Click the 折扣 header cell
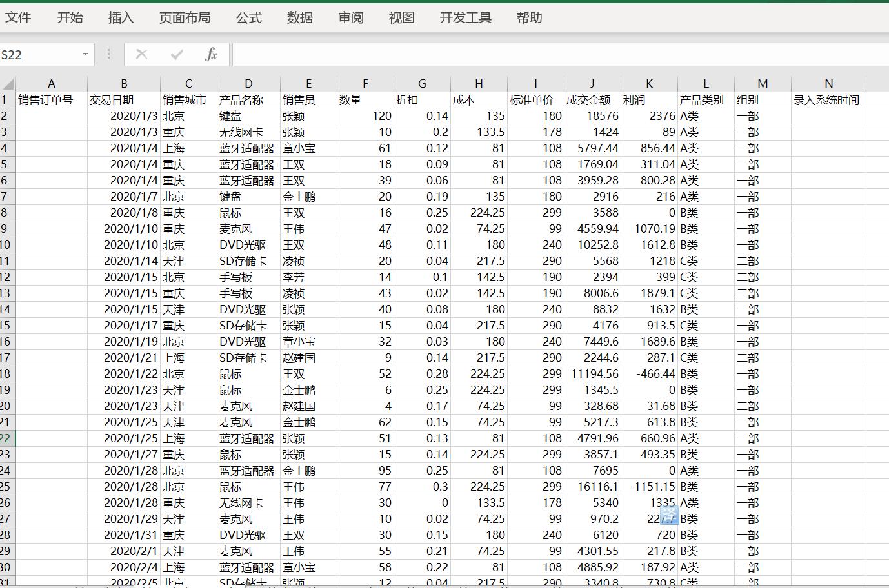 point(422,100)
